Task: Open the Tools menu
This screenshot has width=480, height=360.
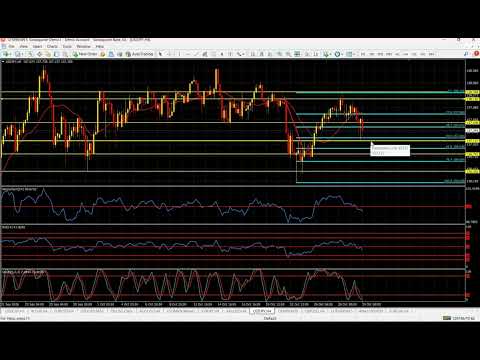Action: point(67,46)
